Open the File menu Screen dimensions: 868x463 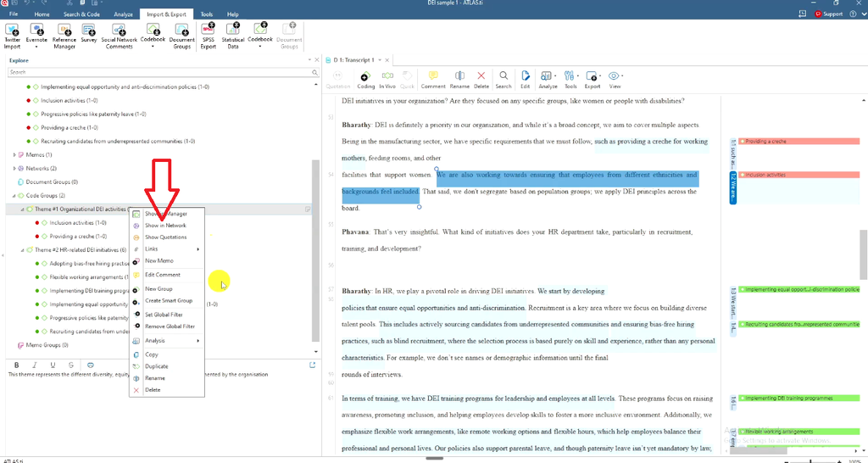[x=14, y=14]
